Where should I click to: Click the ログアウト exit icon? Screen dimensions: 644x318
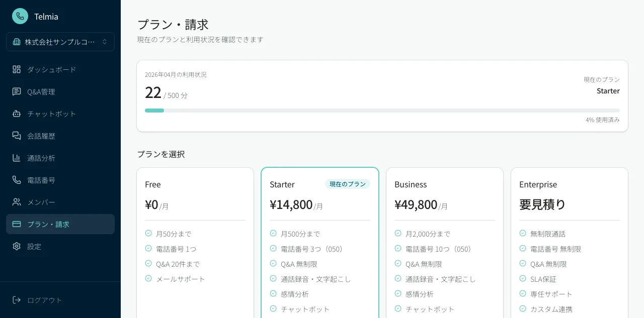(x=17, y=300)
